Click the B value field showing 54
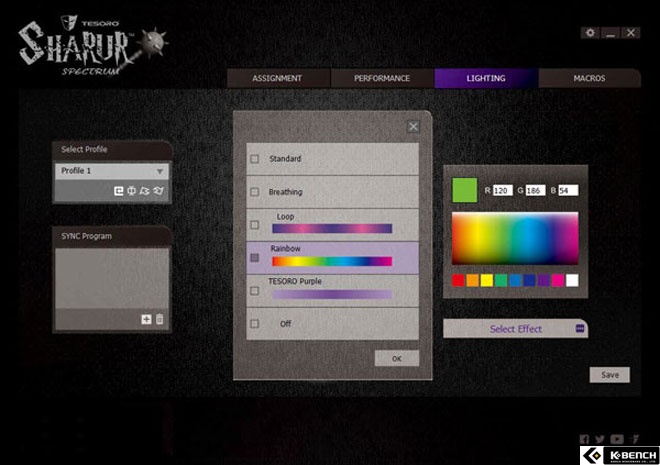660x465 pixels. click(568, 191)
